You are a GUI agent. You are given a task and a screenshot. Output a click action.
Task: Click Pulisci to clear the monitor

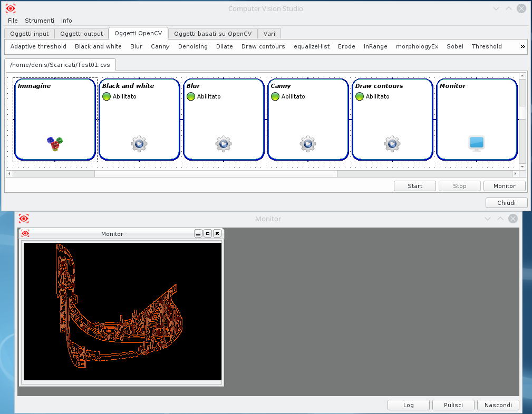453,405
